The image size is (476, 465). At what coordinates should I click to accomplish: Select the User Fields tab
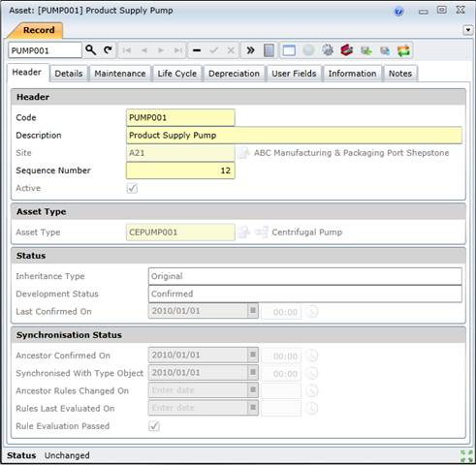click(x=294, y=74)
